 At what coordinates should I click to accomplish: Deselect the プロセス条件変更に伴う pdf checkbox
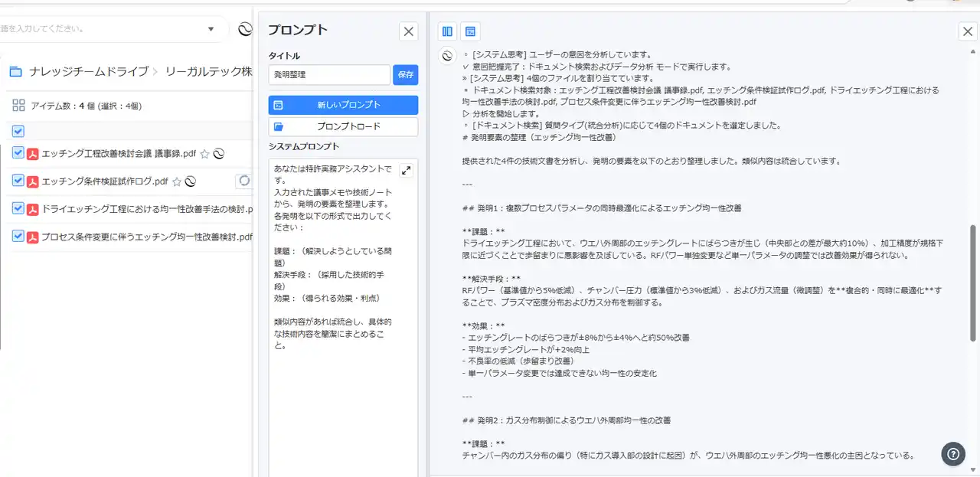pyautogui.click(x=18, y=237)
